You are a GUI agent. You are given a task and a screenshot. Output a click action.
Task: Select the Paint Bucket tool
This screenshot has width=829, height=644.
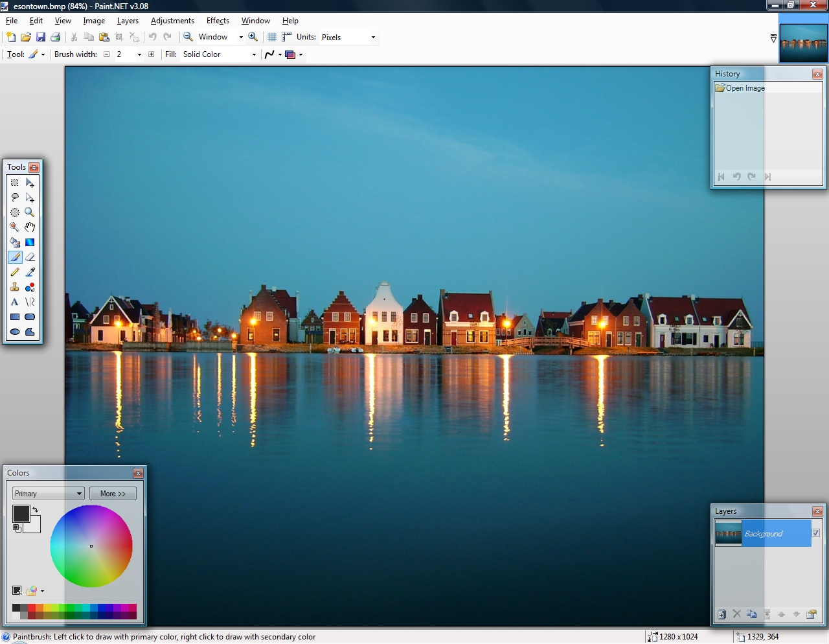pyautogui.click(x=14, y=242)
